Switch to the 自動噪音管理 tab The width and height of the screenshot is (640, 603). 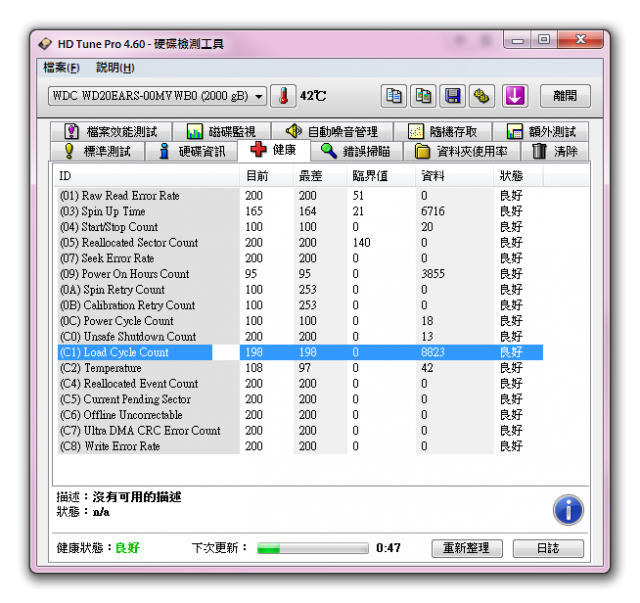click(x=332, y=131)
